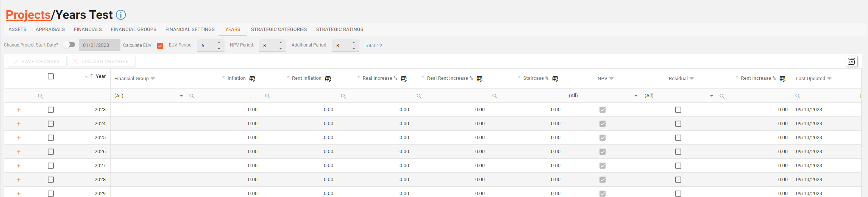
Task: Select the row checkbox for year 2025
Action: pos(51,138)
